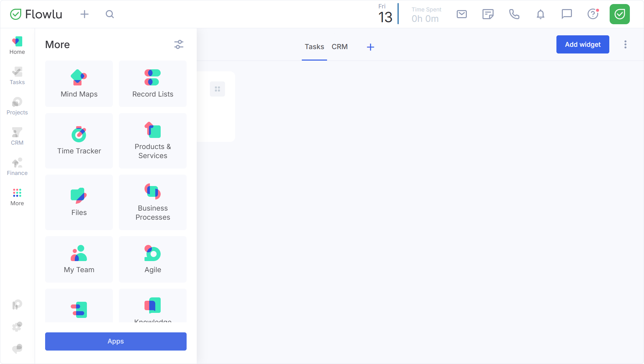Open the Mind Maps module
The width and height of the screenshot is (644, 364).
tap(79, 84)
